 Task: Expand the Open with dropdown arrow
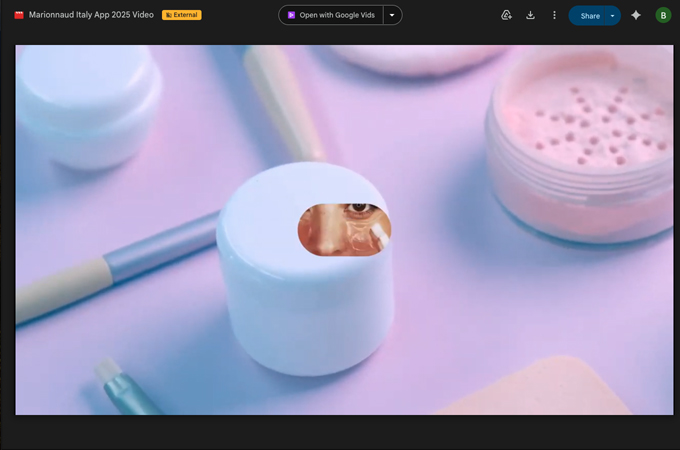tap(392, 15)
